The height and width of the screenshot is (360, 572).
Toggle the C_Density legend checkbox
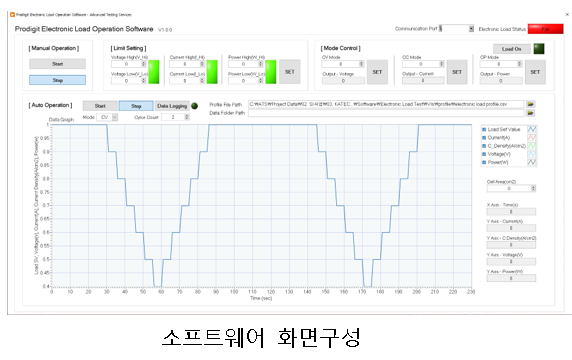click(x=484, y=146)
